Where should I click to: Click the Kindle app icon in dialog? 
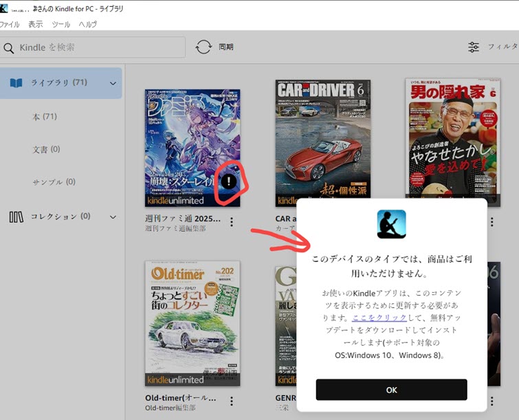[392, 224]
